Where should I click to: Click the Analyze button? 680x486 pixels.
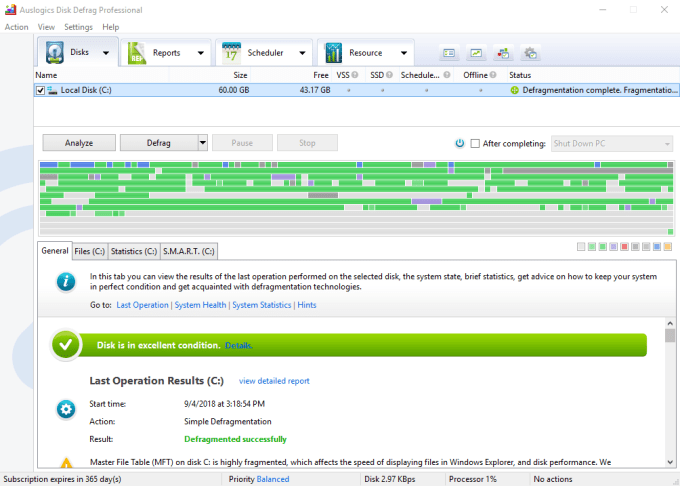(x=79, y=143)
